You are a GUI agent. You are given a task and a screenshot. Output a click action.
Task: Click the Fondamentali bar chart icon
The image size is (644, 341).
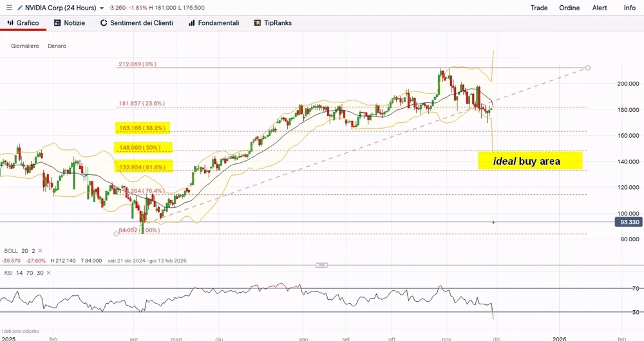pos(192,23)
